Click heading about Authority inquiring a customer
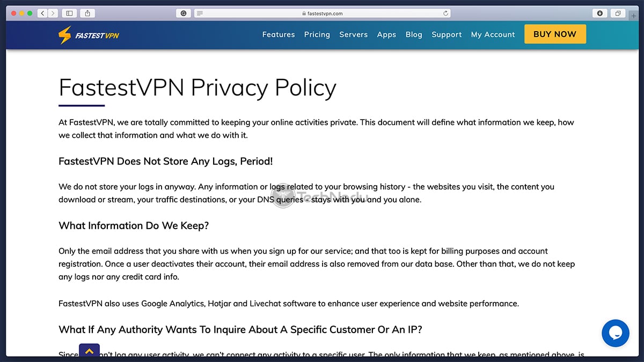644x362 pixels. [240, 329]
